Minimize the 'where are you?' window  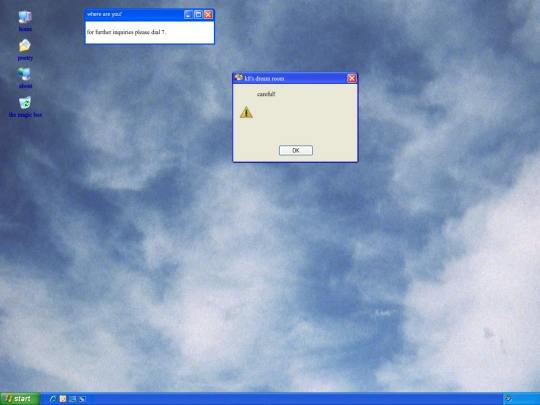[188, 14]
